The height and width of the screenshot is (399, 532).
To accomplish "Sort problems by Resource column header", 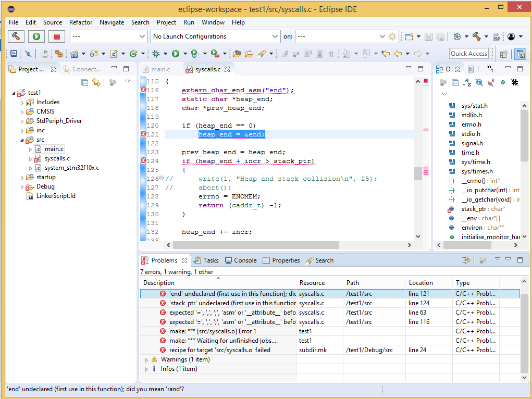I will click(319, 283).
